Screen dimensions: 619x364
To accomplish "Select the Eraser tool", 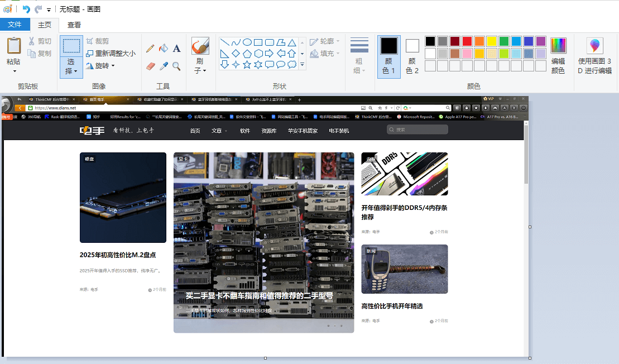I will [151, 65].
